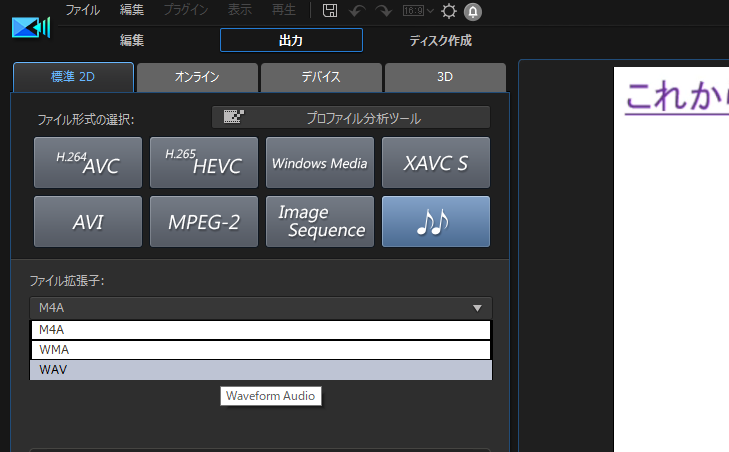Redo action arrow icon

tap(383, 11)
